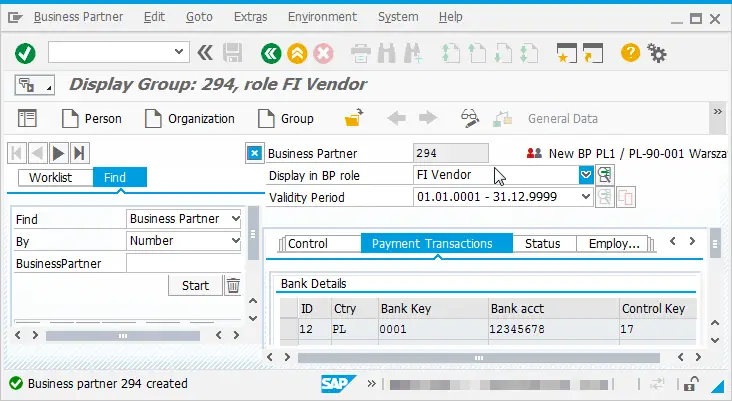The height and width of the screenshot is (401, 732).
Task: Click the Generate Shortcut icon
Action: [x=593, y=53]
